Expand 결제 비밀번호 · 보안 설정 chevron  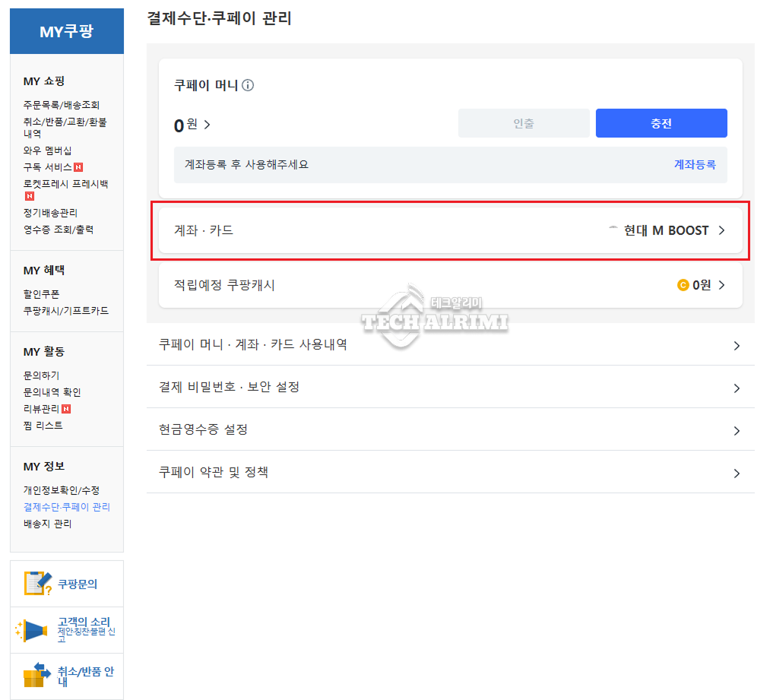point(737,388)
